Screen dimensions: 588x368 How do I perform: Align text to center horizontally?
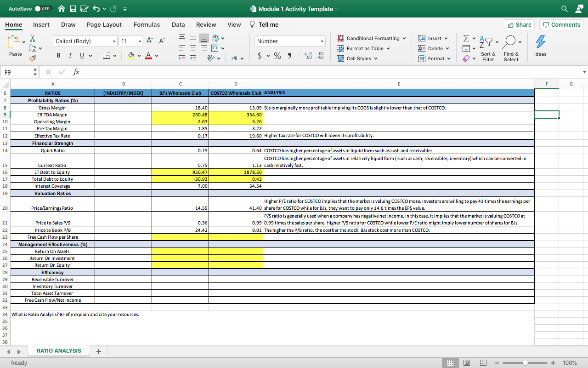(x=193, y=48)
